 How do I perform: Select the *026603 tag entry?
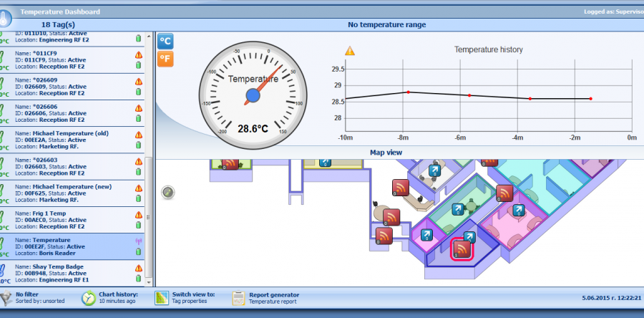tap(73, 167)
